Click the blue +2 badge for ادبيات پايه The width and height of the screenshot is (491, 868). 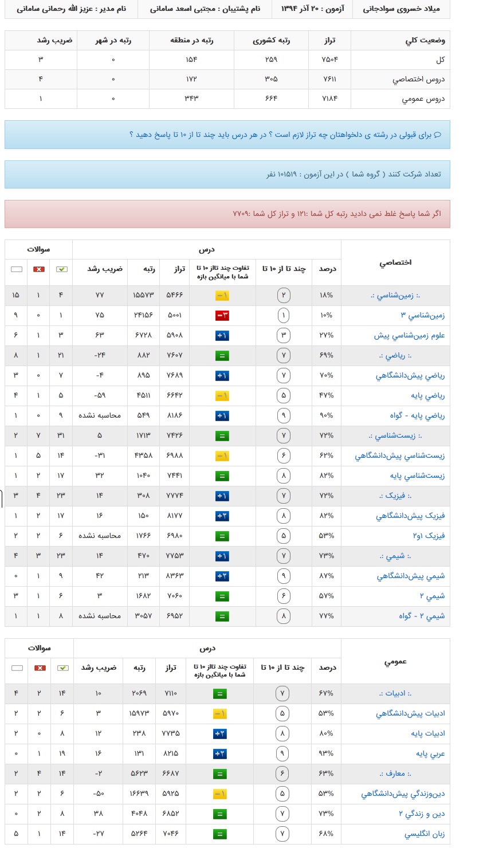[x=220, y=733]
